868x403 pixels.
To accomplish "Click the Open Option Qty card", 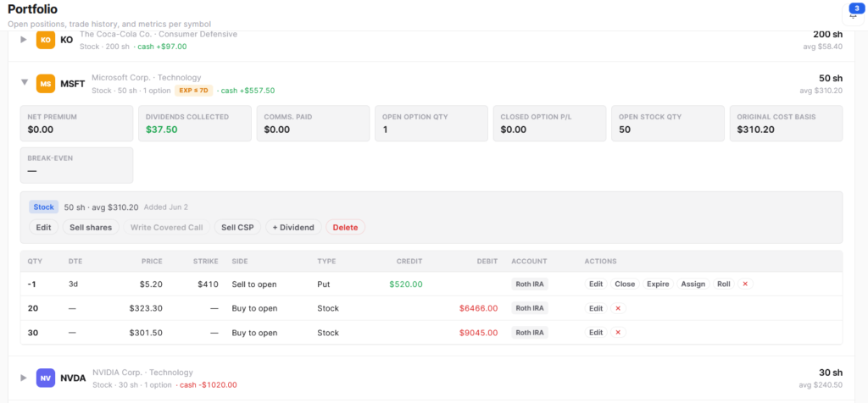I will pyautogui.click(x=431, y=124).
